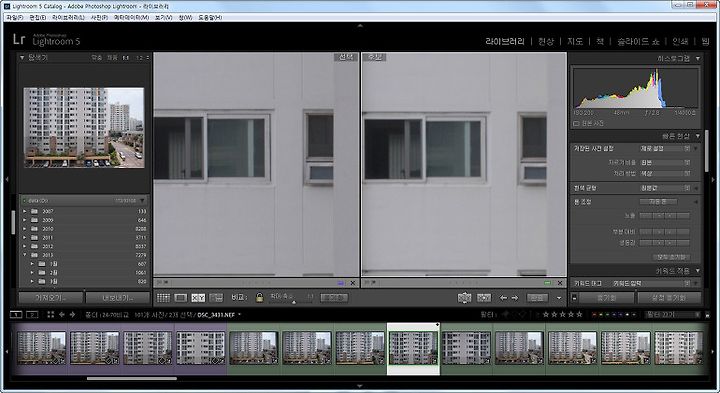Select previous photo with left arrow
Screen dimensions: 720x393
click(503, 298)
